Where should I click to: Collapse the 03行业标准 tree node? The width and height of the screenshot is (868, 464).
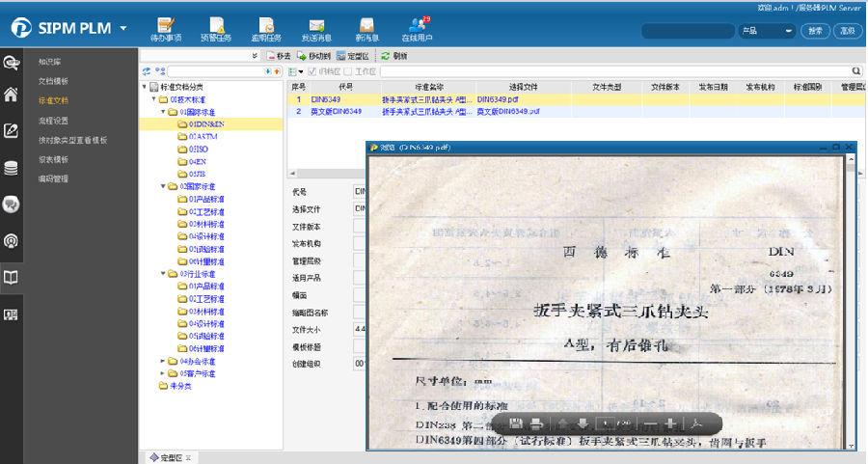[163, 274]
